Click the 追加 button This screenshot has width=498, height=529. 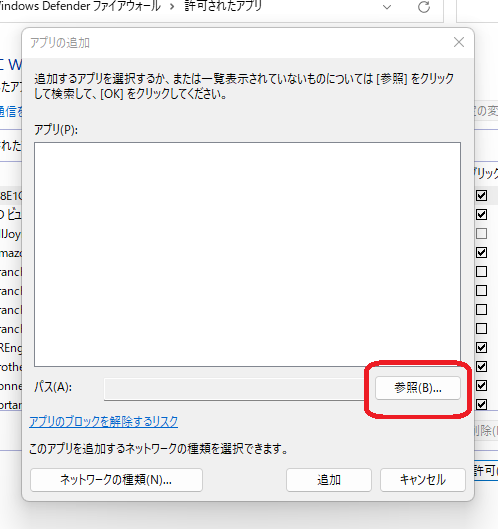coord(329,479)
